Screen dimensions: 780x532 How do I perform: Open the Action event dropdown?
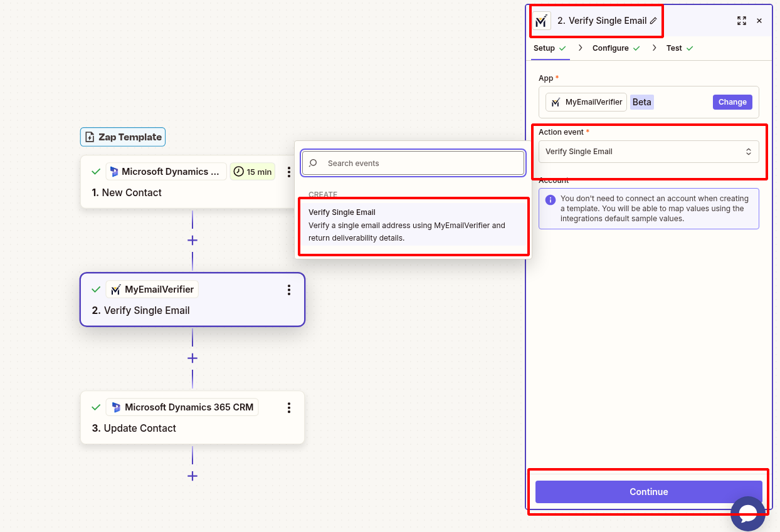tap(648, 151)
